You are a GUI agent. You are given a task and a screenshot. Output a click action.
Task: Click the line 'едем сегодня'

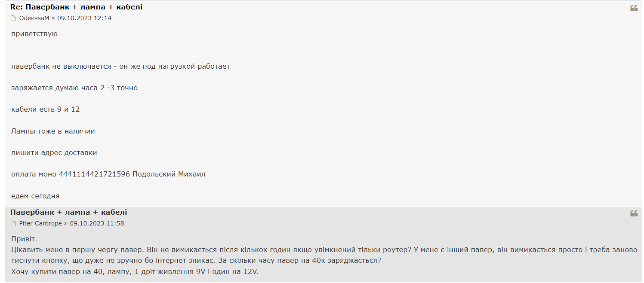(35, 196)
